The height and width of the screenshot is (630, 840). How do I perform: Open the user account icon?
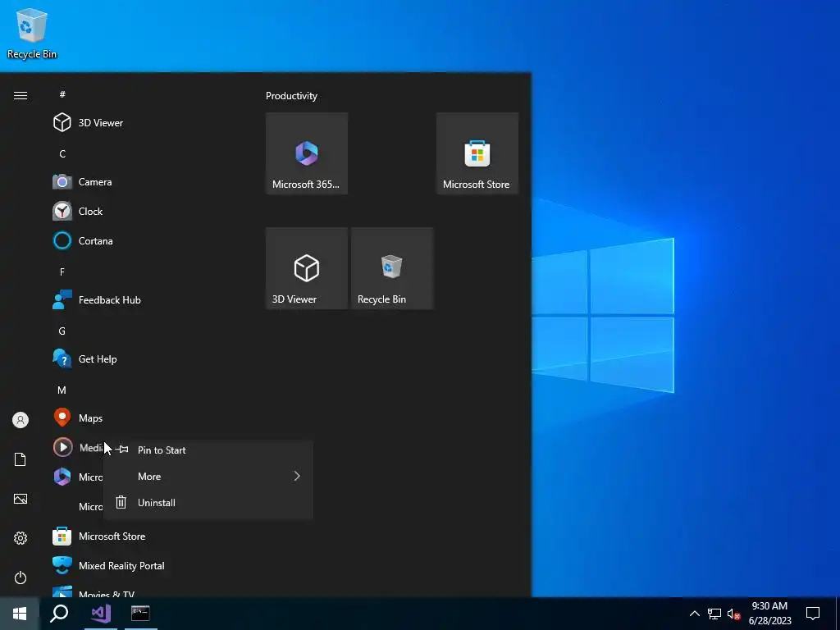[x=21, y=420]
